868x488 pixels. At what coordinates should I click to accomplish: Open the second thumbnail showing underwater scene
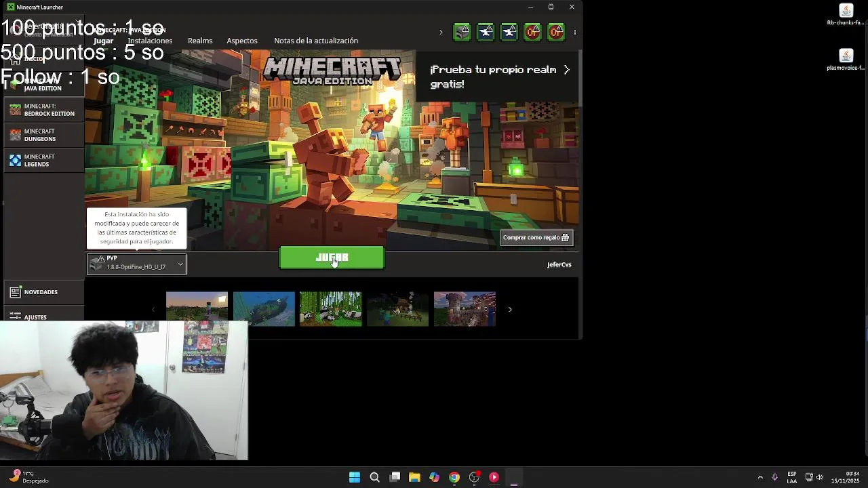click(x=264, y=309)
